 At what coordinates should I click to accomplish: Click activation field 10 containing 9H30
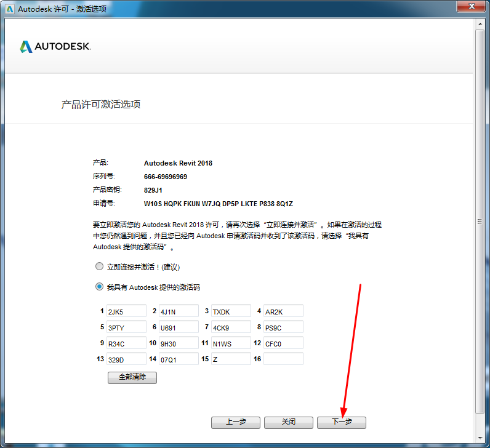click(179, 343)
